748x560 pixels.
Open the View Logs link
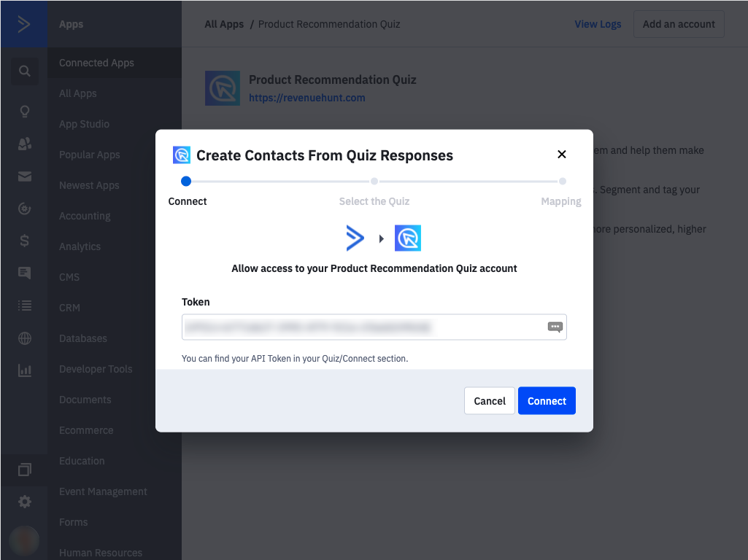[x=598, y=24]
